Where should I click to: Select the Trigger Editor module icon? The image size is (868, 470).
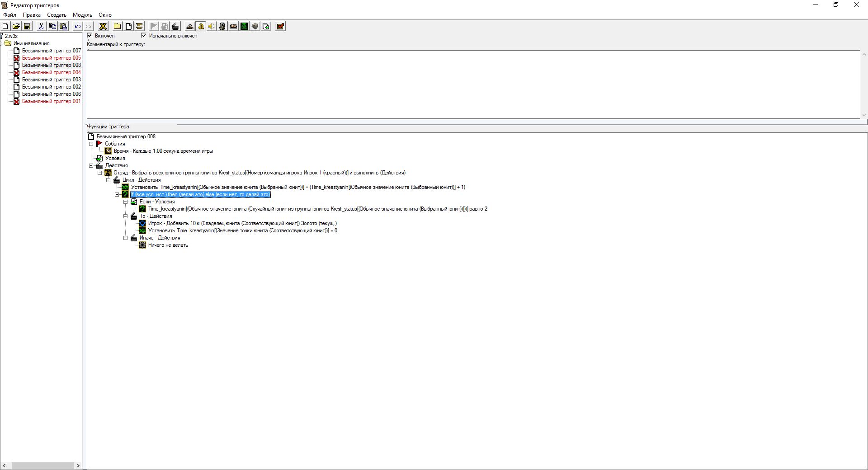(x=201, y=26)
